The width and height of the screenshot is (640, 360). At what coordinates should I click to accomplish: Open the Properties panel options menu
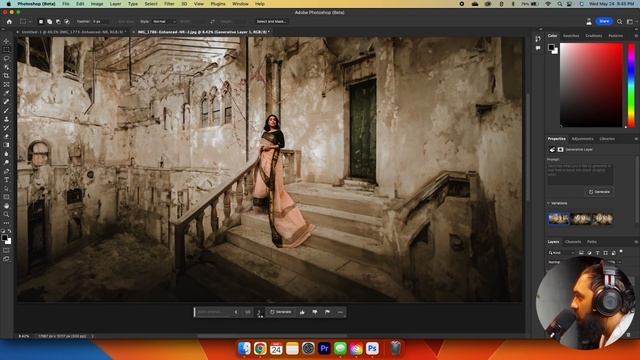tap(636, 139)
